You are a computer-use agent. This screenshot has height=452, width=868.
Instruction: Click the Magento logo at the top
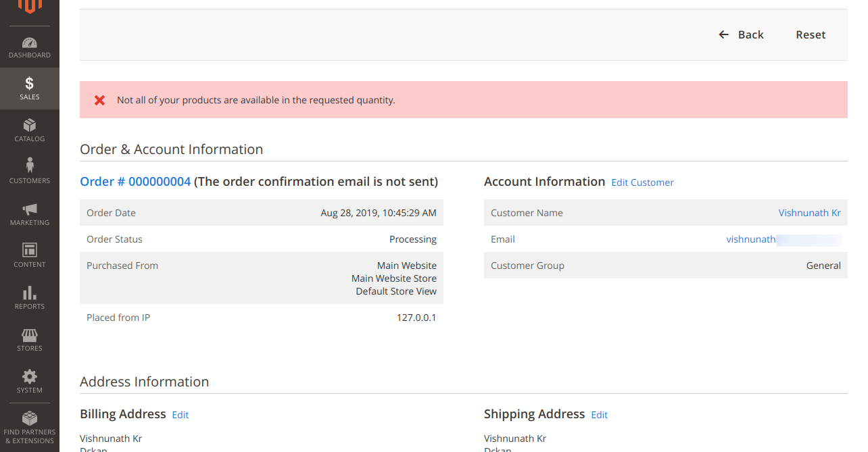tap(29, 7)
